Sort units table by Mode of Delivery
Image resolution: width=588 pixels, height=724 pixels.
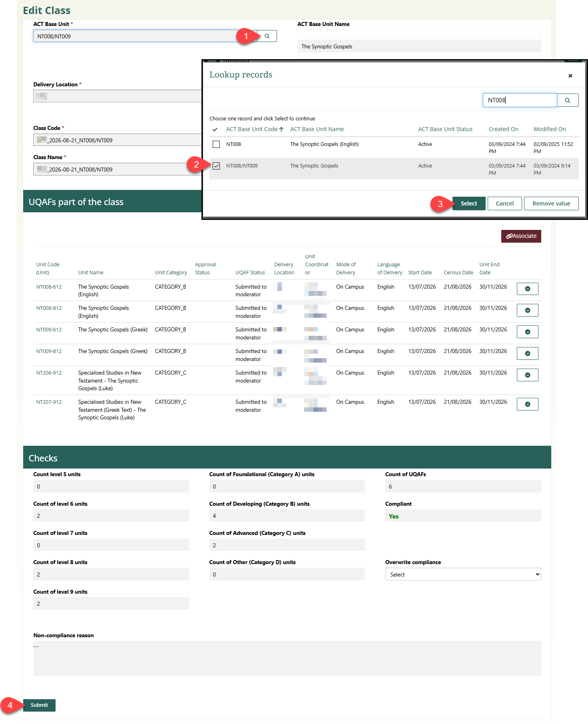(346, 269)
